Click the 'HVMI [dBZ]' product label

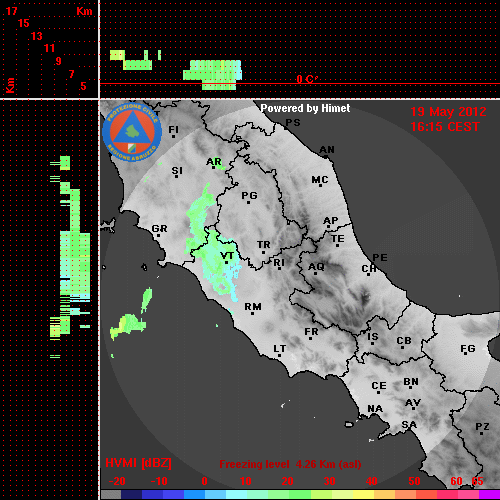pyautogui.click(x=138, y=463)
